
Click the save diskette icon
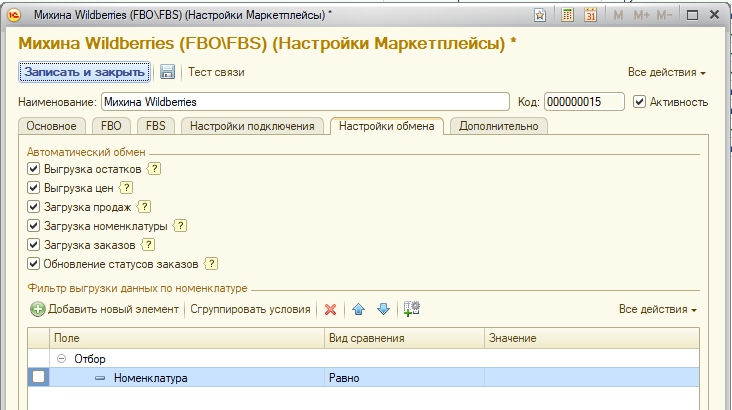167,72
